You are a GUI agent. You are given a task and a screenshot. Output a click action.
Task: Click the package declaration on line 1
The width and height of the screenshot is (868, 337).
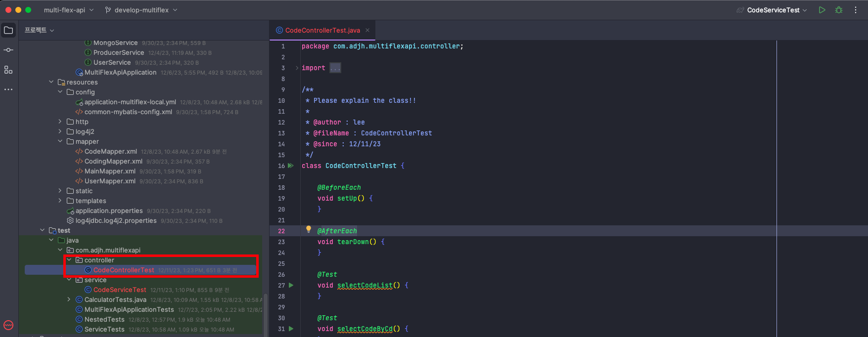(382, 46)
